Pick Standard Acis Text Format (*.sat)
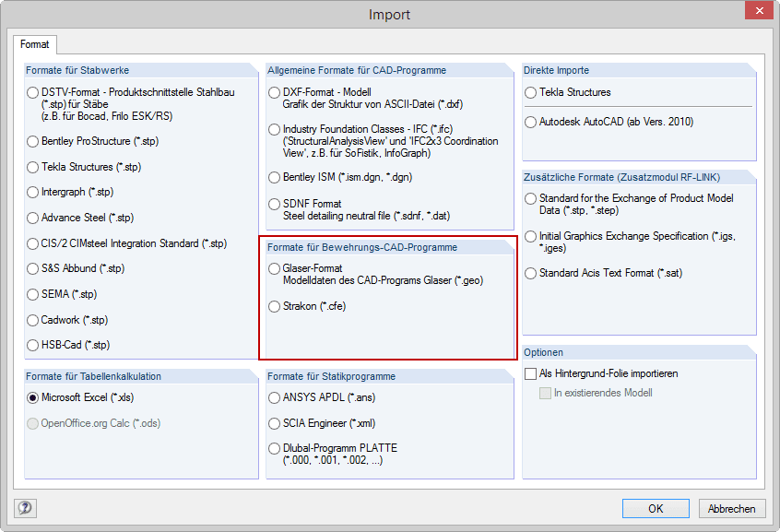The width and height of the screenshot is (780, 532). tap(529, 273)
